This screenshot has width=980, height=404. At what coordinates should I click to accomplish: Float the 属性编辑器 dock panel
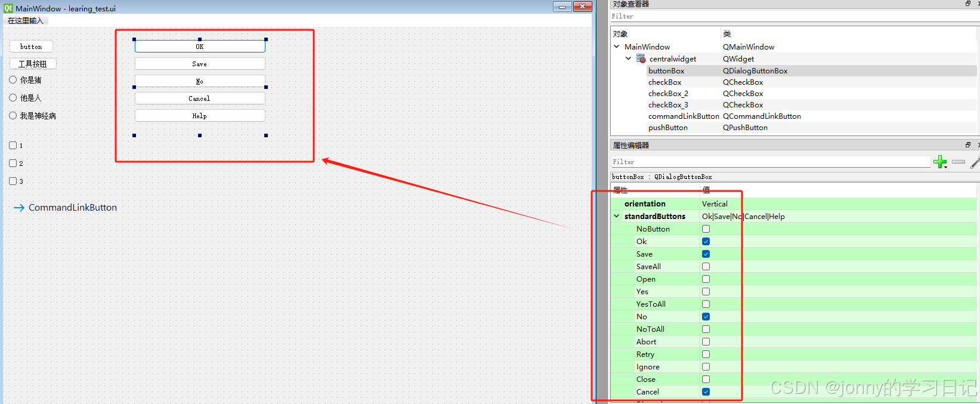click(x=967, y=145)
